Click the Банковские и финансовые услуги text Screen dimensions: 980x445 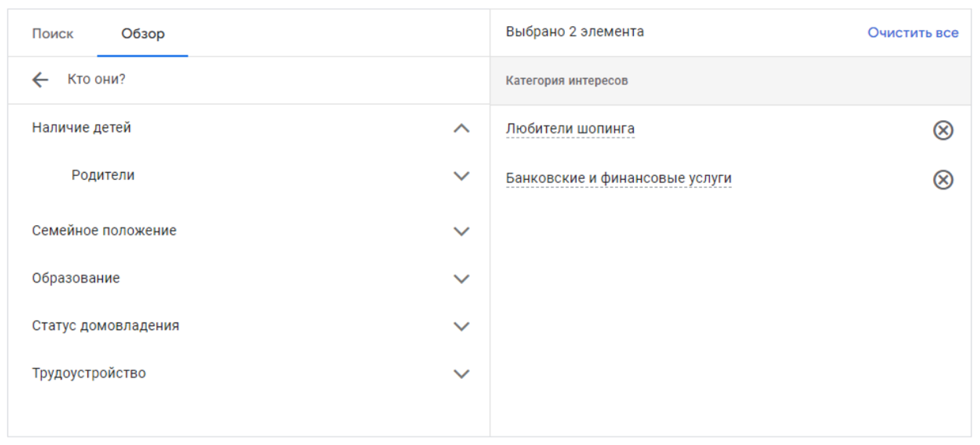coord(618,178)
